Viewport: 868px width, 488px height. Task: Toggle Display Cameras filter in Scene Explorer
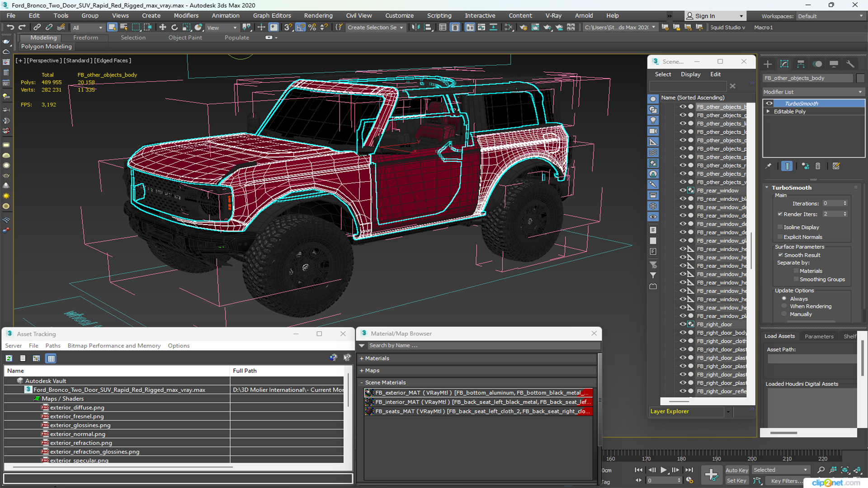pyautogui.click(x=653, y=131)
